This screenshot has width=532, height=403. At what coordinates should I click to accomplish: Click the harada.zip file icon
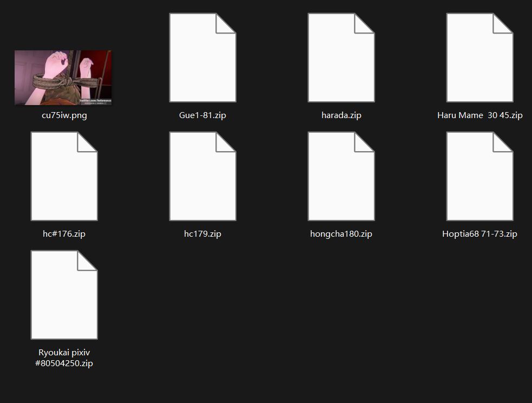coord(341,58)
